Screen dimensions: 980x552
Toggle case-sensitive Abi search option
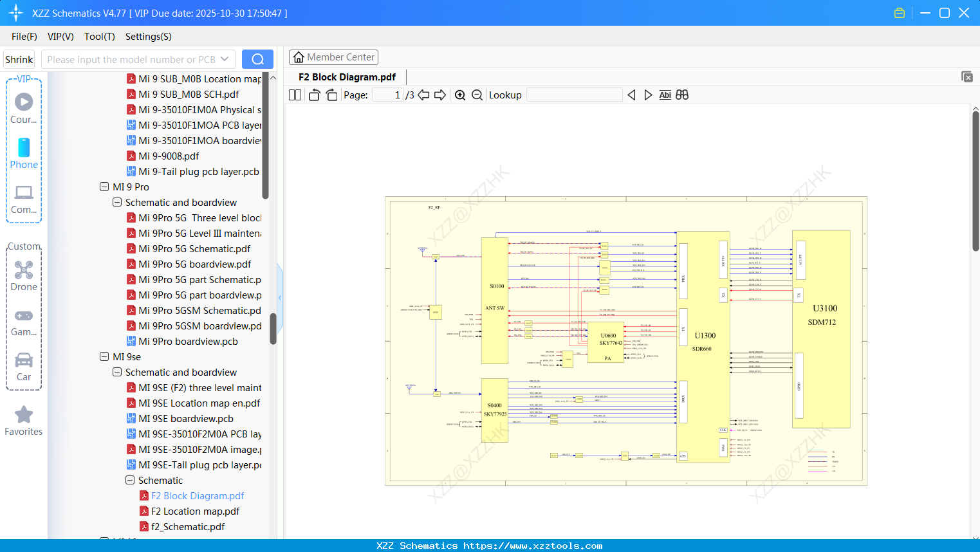pyautogui.click(x=665, y=95)
